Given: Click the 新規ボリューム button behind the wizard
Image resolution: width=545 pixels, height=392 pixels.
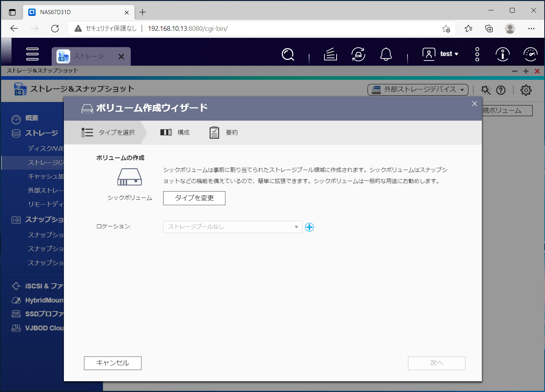Looking at the screenshot, I should coord(507,111).
